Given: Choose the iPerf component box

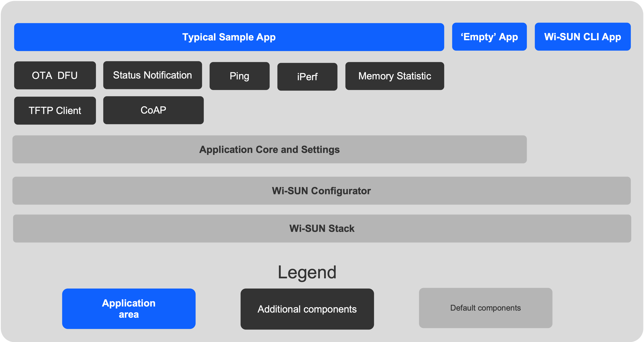Looking at the screenshot, I should (x=307, y=77).
